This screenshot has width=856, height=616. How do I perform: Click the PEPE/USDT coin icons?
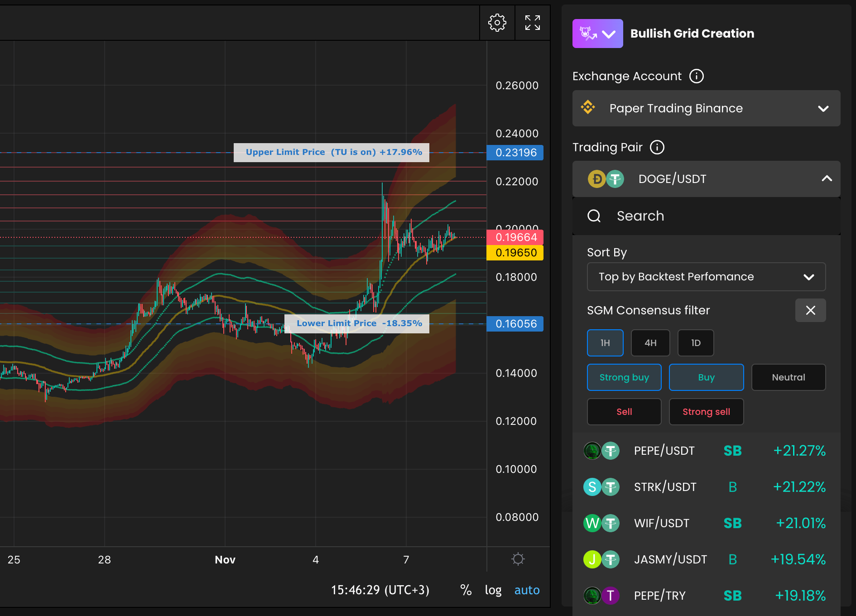(x=601, y=451)
